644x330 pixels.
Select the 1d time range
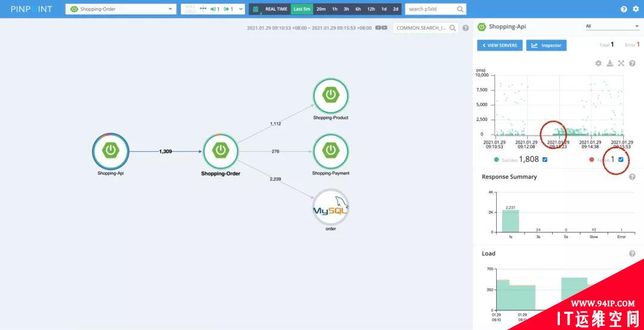click(x=384, y=9)
